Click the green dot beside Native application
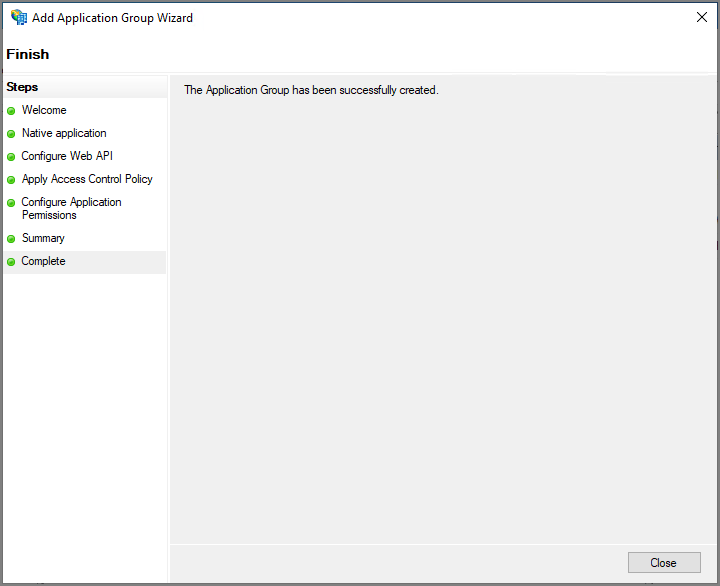The width and height of the screenshot is (720, 586). [11, 134]
